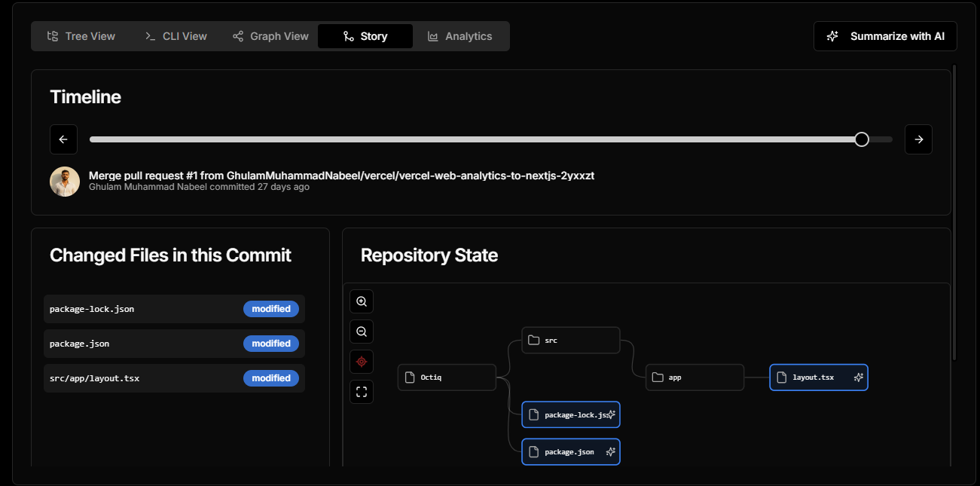Click AI sparkle icon on package.json node
Image resolution: width=980 pixels, height=486 pixels.
[x=611, y=452]
